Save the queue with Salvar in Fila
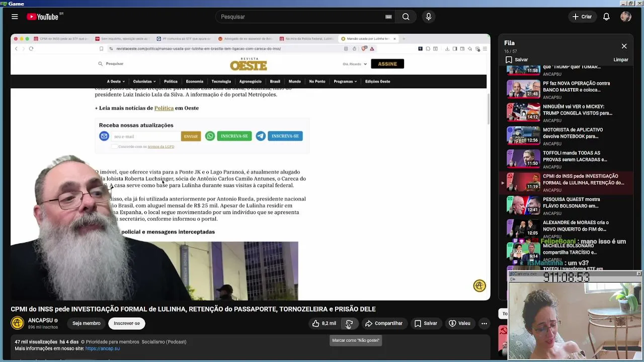The height and width of the screenshot is (362, 644). pos(517,60)
